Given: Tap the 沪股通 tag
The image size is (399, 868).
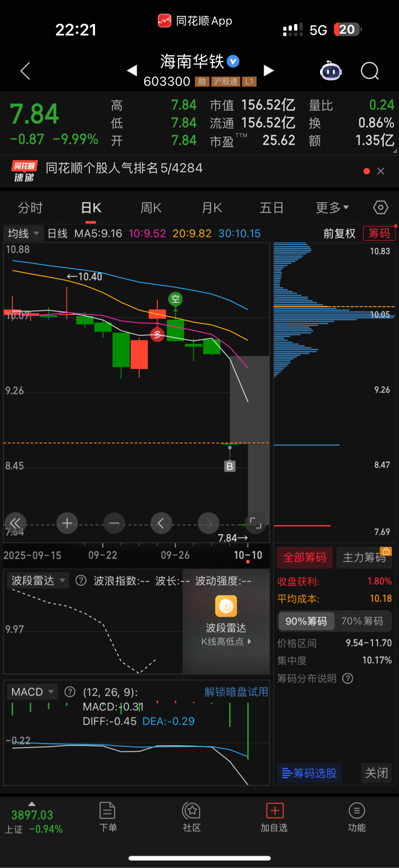Looking at the screenshot, I should (225, 82).
